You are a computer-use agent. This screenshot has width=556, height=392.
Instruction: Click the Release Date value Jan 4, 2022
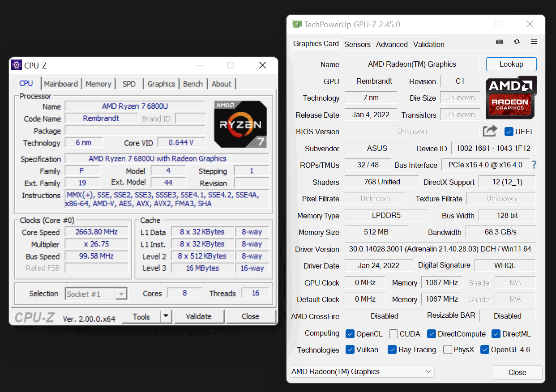(x=371, y=115)
